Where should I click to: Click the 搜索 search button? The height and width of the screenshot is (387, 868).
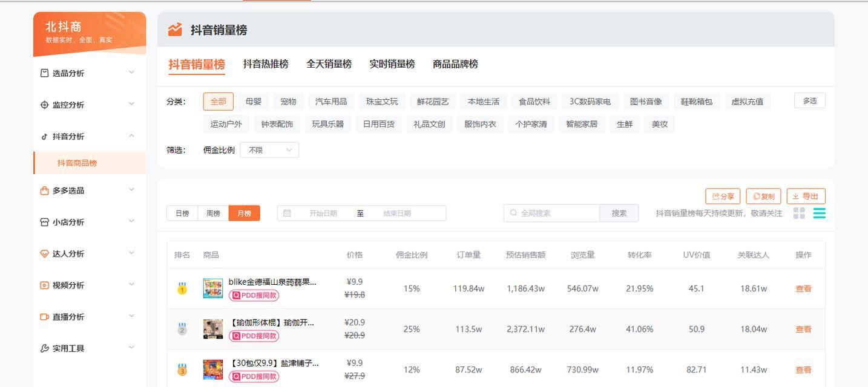(x=619, y=213)
